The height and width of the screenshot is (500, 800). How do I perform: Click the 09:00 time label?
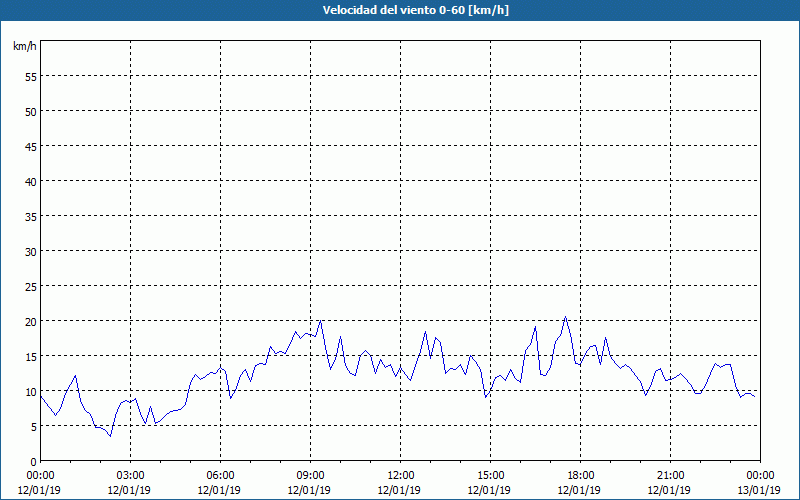pyautogui.click(x=310, y=476)
